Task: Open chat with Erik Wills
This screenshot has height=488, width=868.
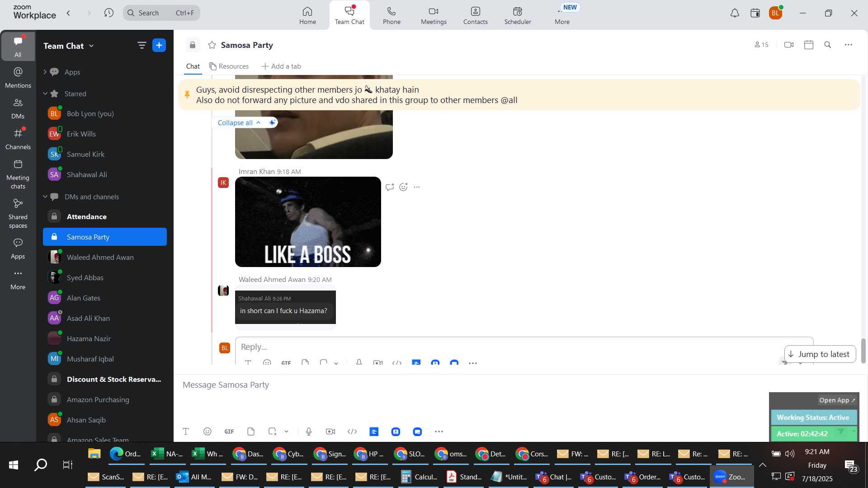Action: 105,134
